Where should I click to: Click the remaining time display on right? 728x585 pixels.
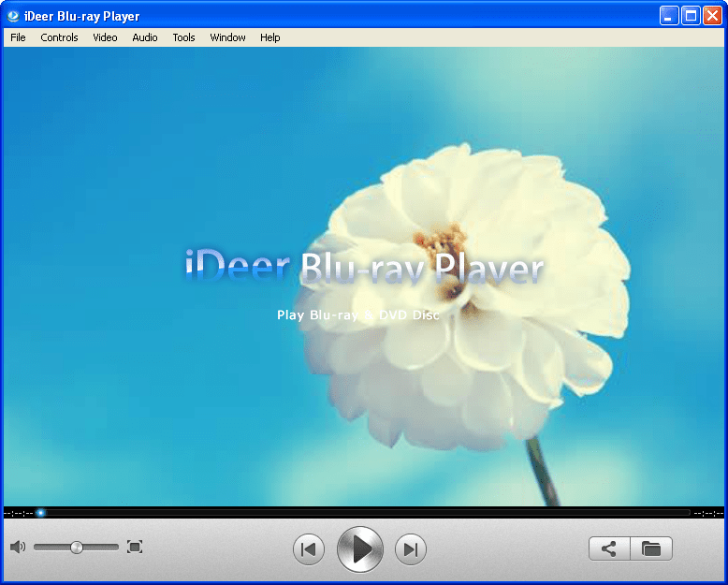point(708,514)
